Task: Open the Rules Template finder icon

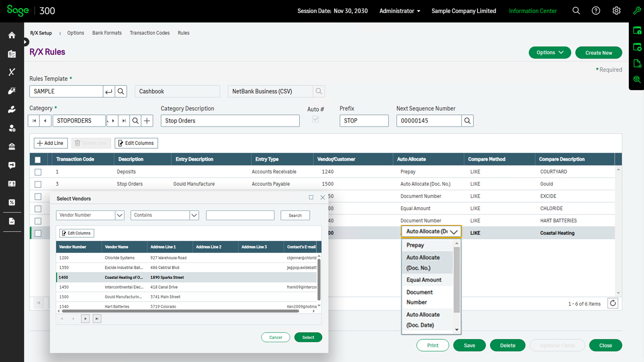Action: 121,91
